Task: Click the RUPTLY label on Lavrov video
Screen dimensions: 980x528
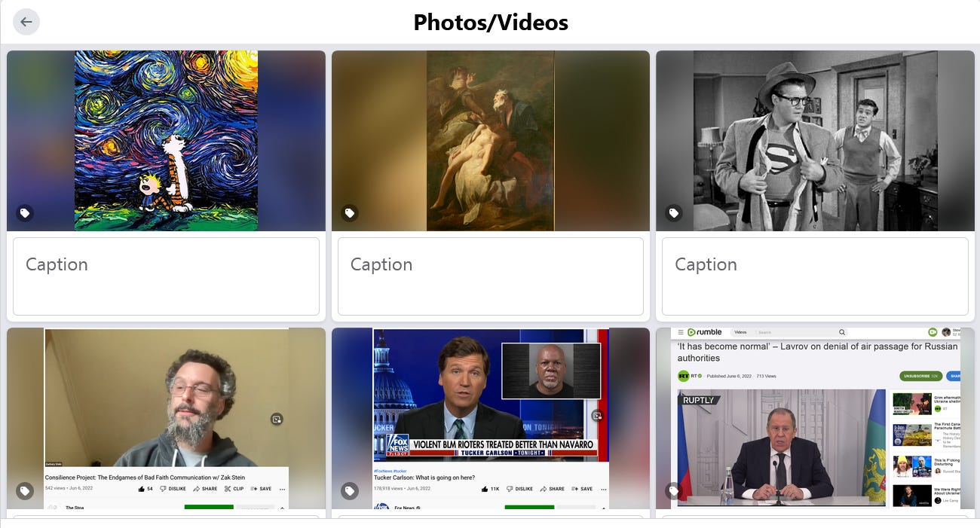Action: pos(698,400)
